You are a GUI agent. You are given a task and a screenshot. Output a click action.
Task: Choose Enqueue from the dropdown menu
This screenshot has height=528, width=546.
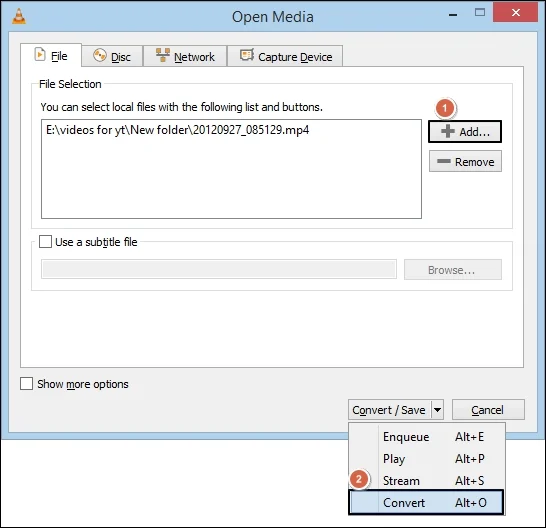[x=427, y=437]
